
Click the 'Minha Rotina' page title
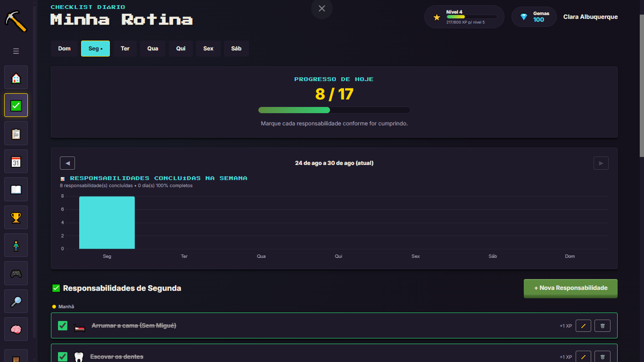coord(122,20)
